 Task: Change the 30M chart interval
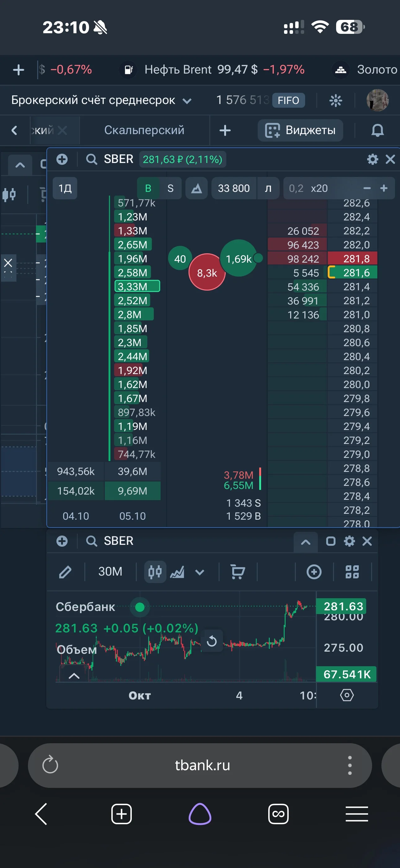110,572
